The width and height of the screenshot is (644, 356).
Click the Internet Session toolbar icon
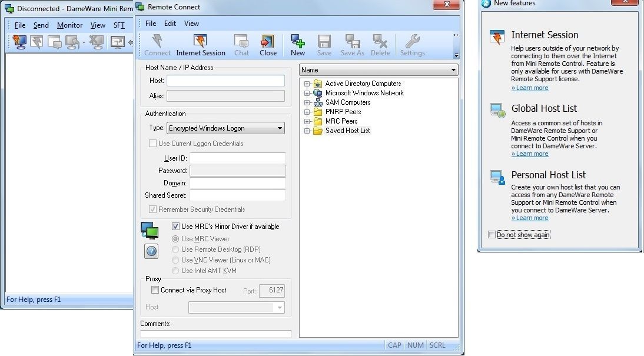tap(200, 42)
